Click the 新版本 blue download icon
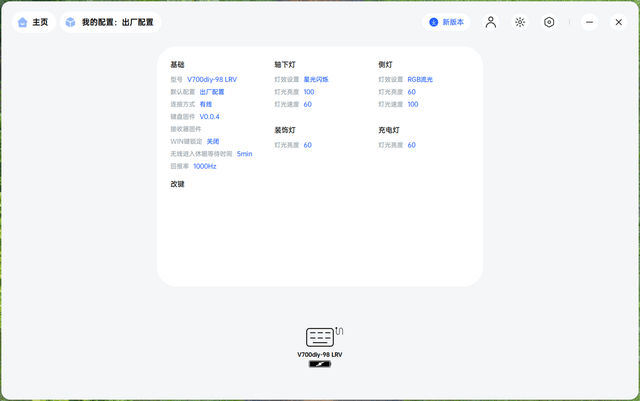640x401 pixels. coord(434,22)
